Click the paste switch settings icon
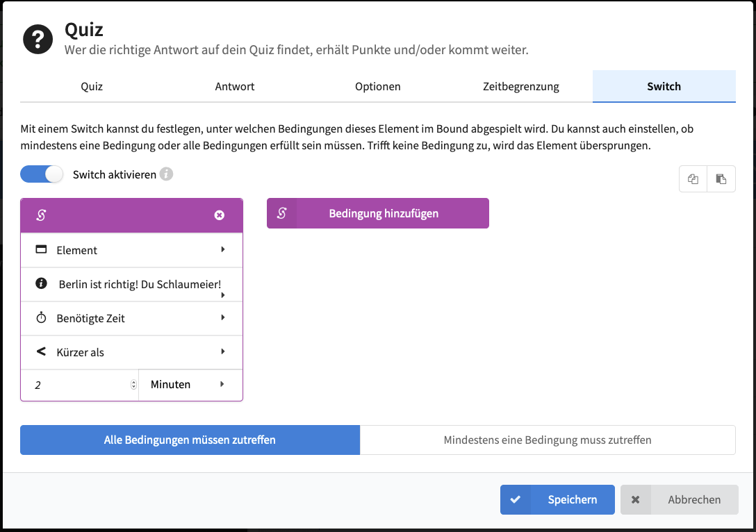756x532 pixels. coord(721,179)
